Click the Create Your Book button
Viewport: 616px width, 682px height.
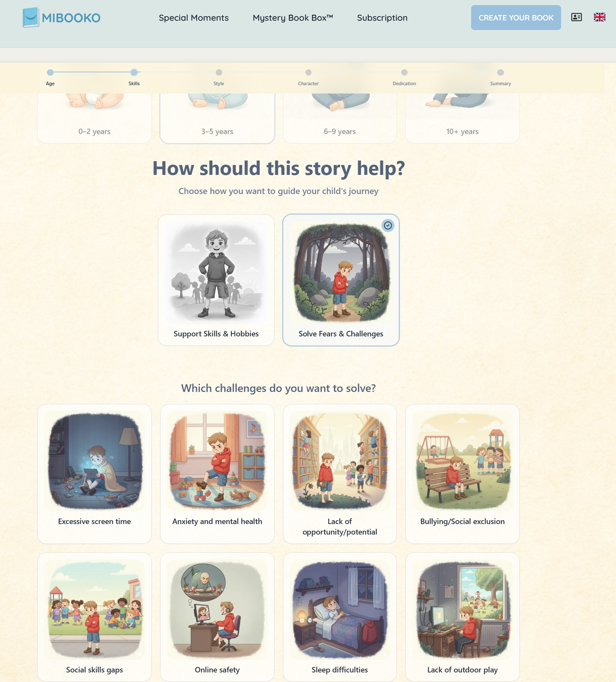(516, 18)
